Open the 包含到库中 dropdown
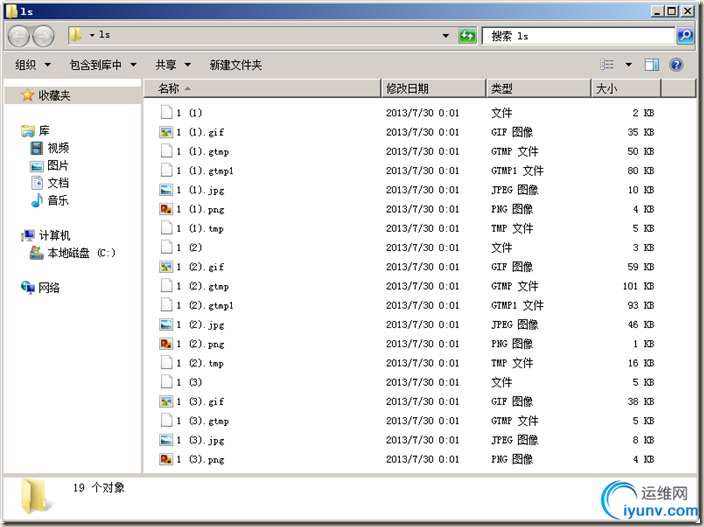The image size is (704, 527). 103,65
